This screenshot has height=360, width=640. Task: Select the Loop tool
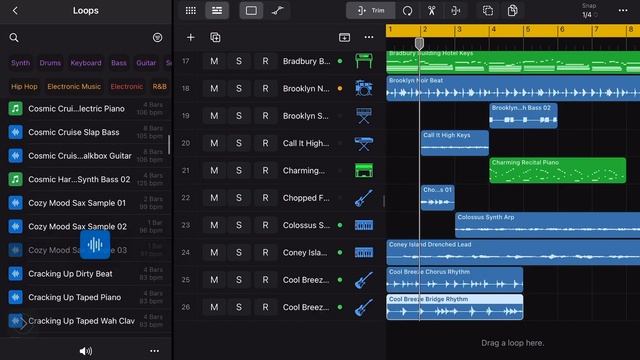[x=407, y=11]
